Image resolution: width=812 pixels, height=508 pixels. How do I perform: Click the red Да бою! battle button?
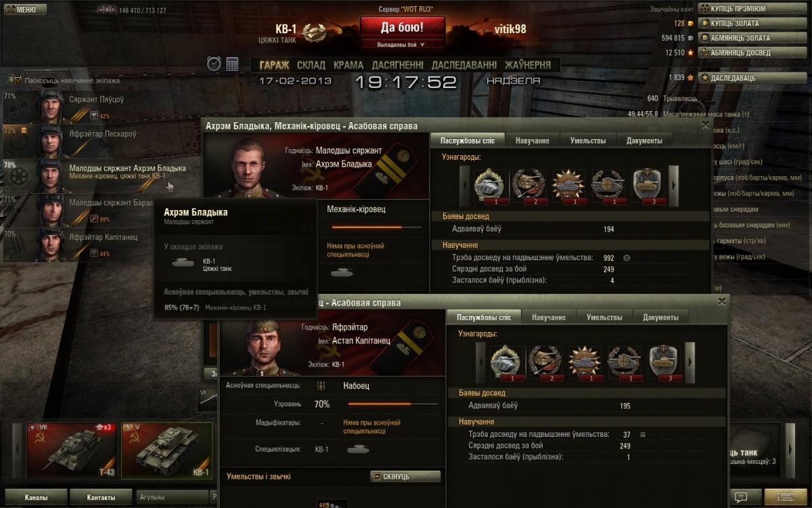403,28
